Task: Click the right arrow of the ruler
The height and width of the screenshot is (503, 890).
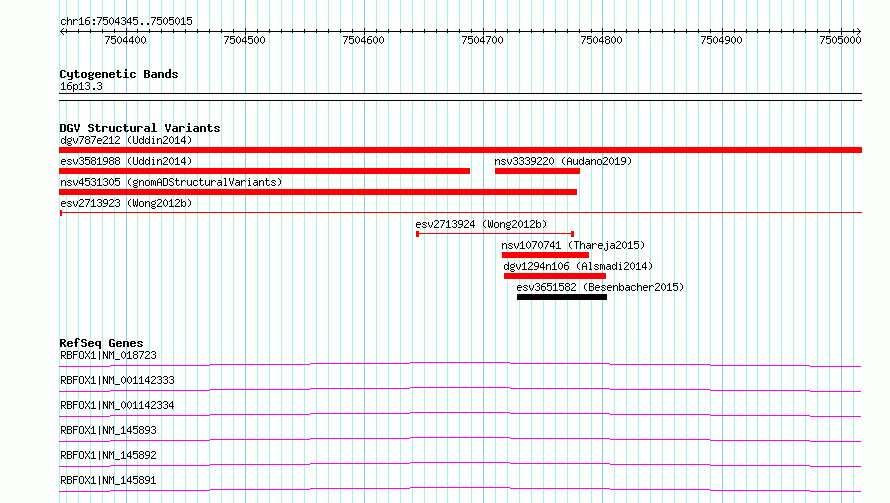Action: pos(858,32)
